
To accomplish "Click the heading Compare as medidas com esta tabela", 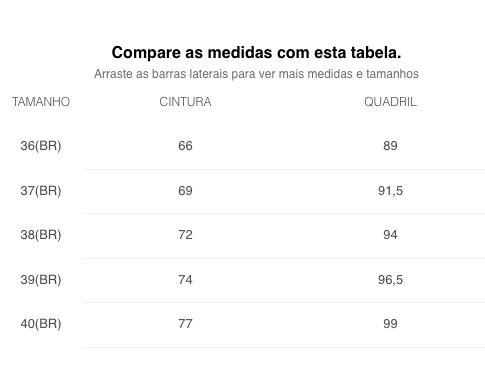I will tap(256, 53).
